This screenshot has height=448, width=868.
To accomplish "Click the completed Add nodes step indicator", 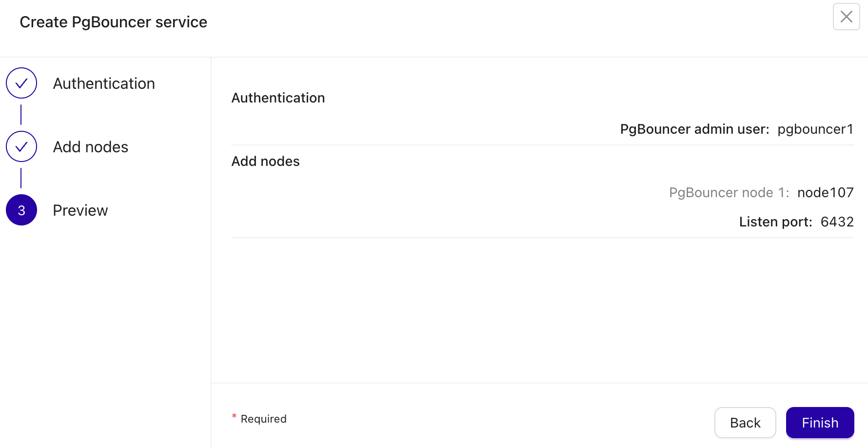I will pos(21,146).
